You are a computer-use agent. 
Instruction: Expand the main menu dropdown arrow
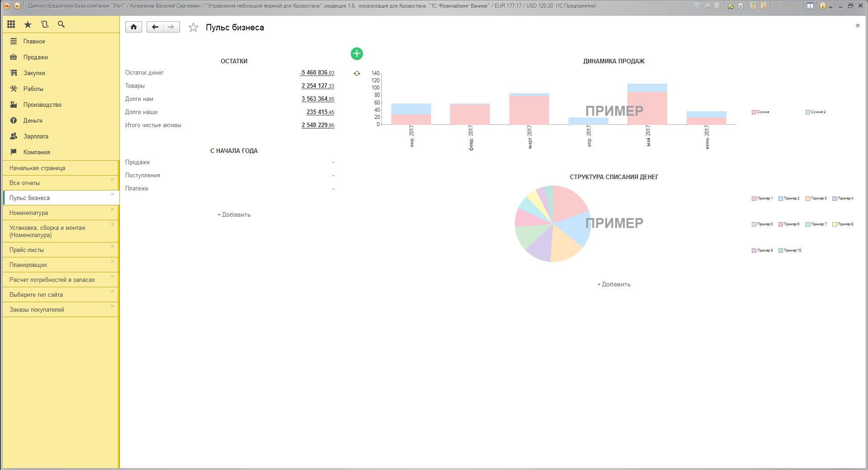(17, 6)
